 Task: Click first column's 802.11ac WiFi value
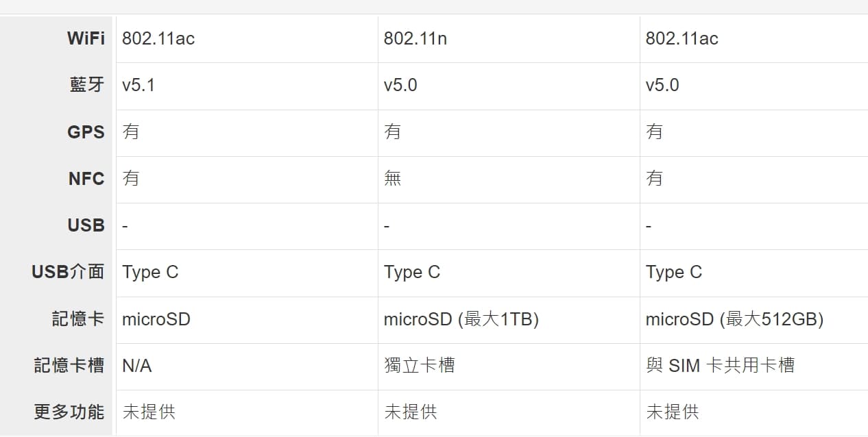coord(158,38)
